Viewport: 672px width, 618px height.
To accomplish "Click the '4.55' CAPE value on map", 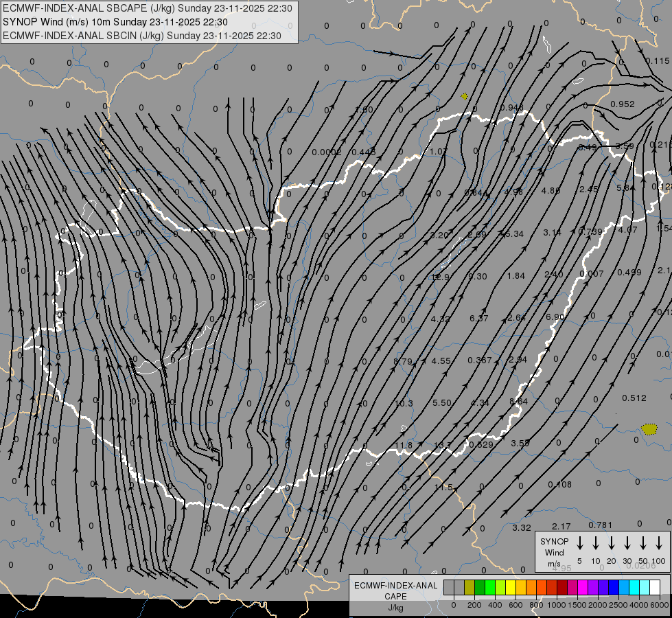I will point(441,361).
